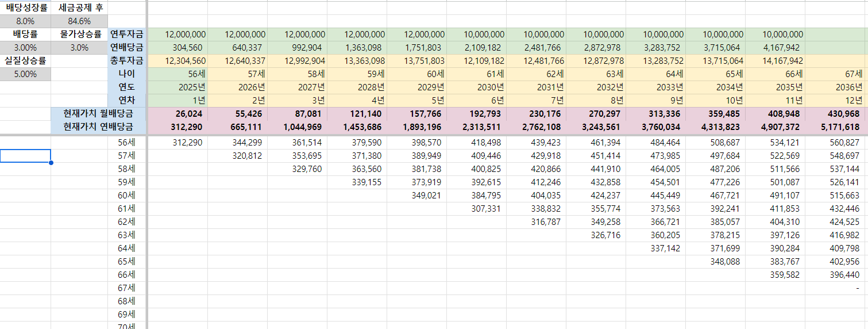
Task: Select the 430,968 monthly dividend cell
Action: [x=835, y=113]
